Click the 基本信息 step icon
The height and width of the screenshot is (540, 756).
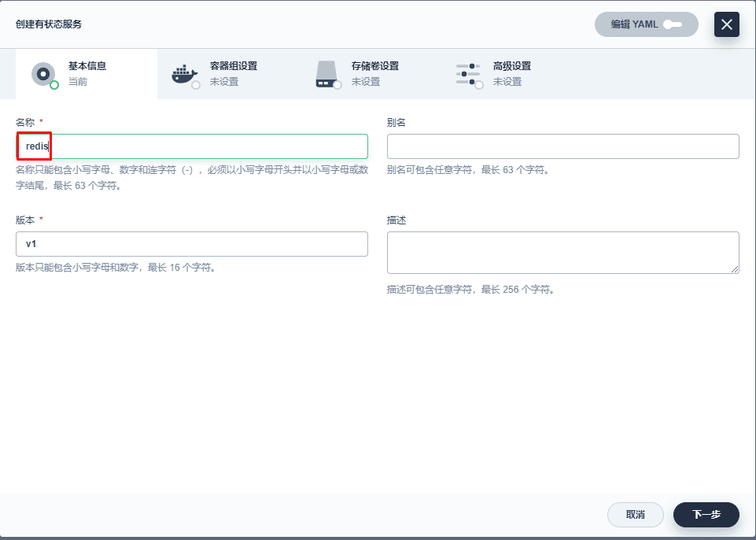click(44, 75)
